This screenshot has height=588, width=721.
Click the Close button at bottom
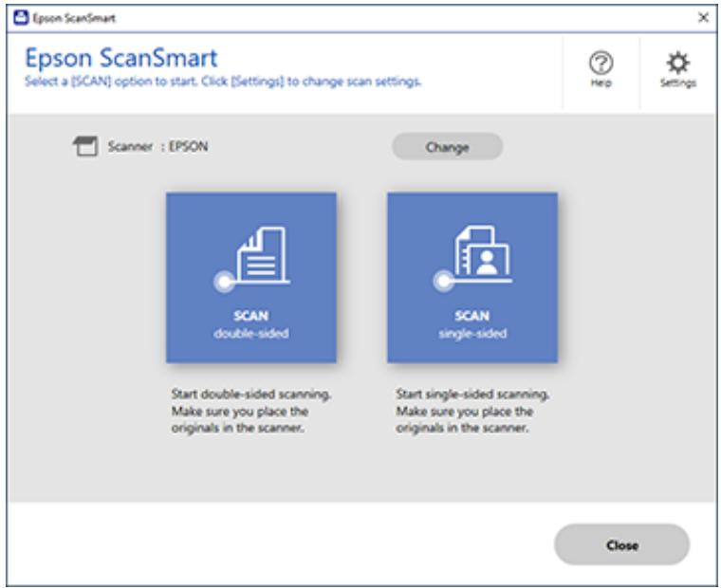[621, 544]
